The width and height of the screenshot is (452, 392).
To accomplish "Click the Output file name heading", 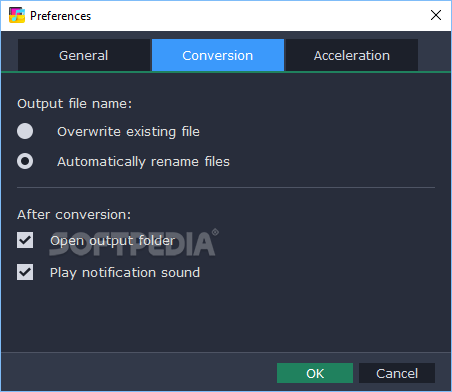I will pyautogui.click(x=75, y=104).
